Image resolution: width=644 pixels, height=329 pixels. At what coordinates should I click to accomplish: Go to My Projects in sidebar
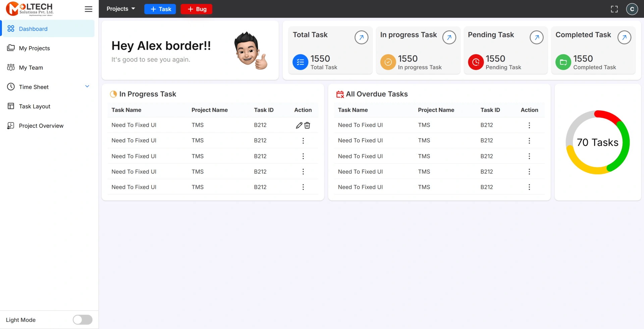34,48
